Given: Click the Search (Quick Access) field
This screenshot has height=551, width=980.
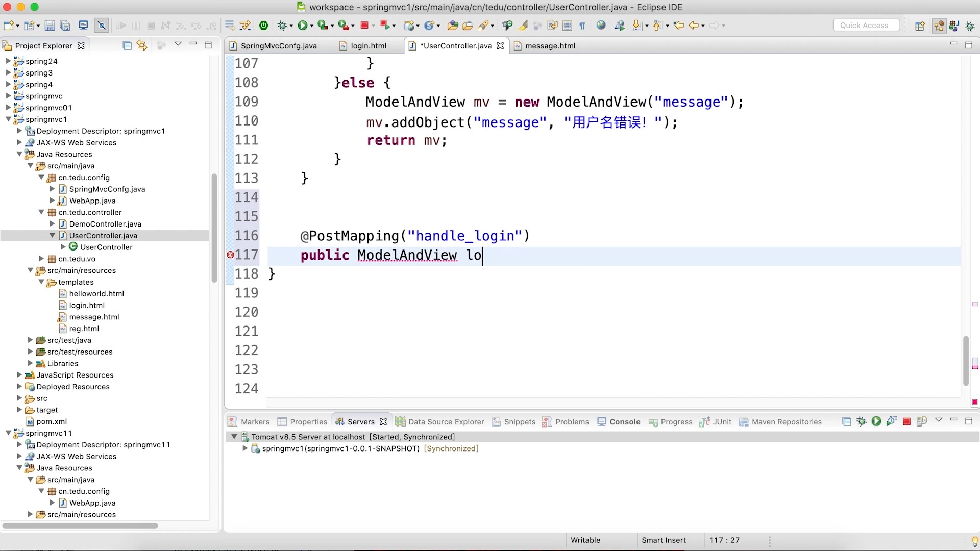Looking at the screenshot, I should tap(866, 25).
